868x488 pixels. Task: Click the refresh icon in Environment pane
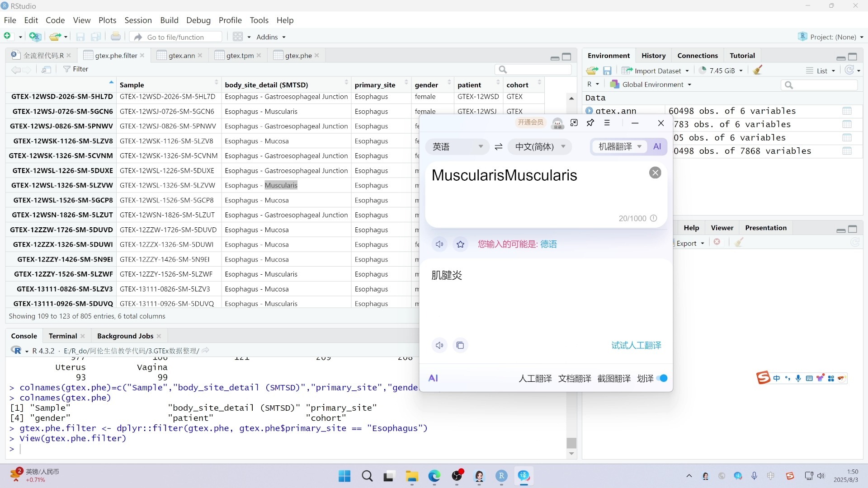tap(850, 70)
